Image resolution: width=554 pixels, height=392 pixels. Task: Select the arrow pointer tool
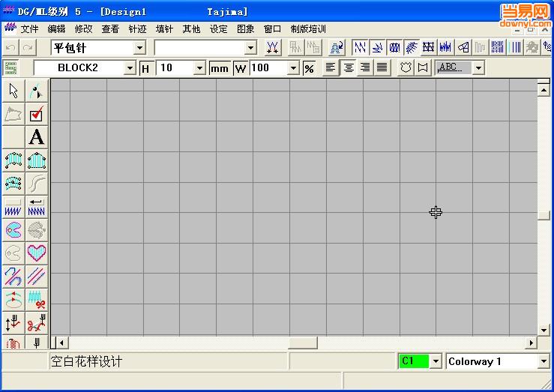[13, 91]
